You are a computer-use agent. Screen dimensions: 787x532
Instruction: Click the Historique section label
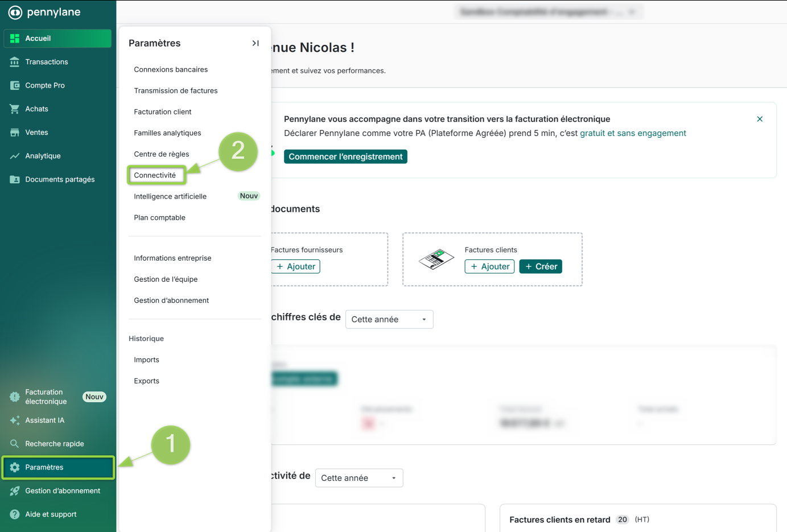pos(146,339)
